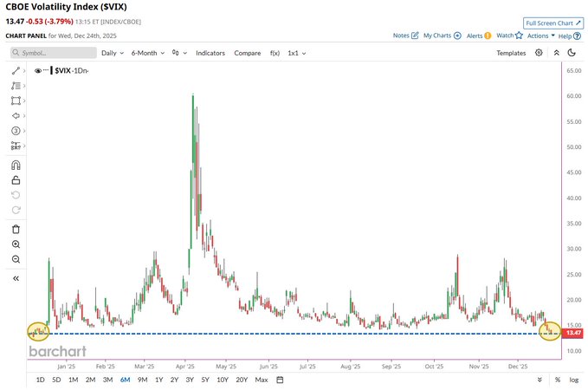588x390 pixels.
Task: Expand the rectangle shape tool submenu arrow
Action: coord(24,101)
